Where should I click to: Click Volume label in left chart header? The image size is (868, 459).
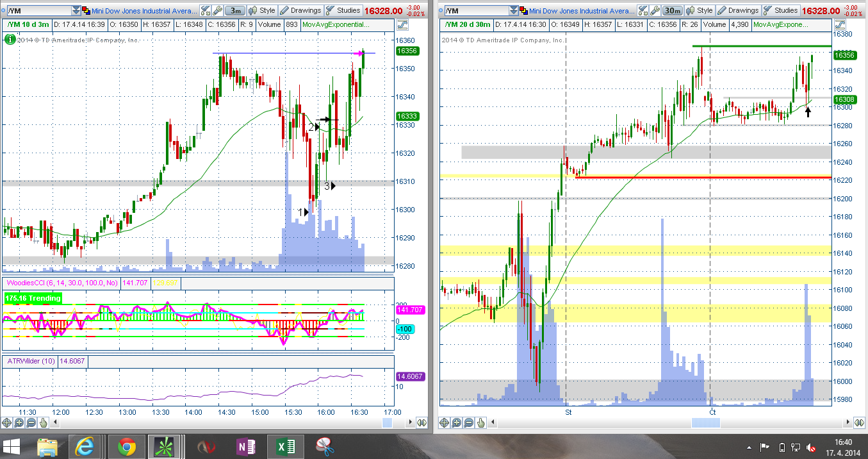269,24
